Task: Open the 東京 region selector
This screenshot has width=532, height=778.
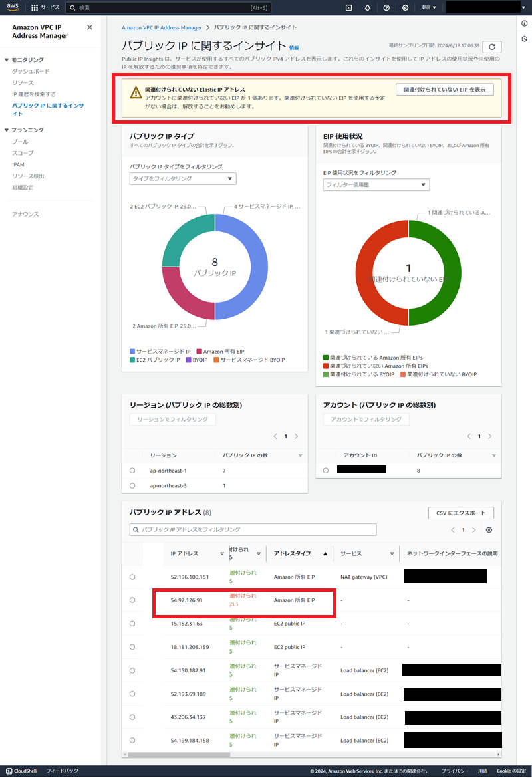Action: click(428, 7)
